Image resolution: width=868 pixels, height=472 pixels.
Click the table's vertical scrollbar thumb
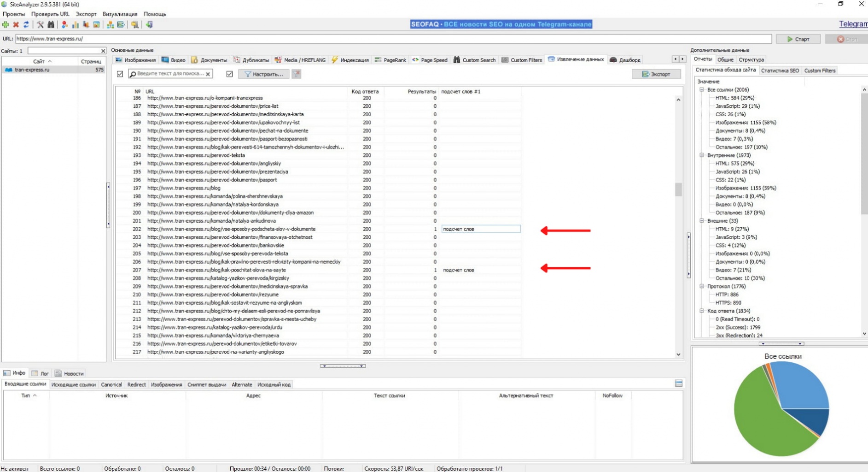tap(678, 189)
